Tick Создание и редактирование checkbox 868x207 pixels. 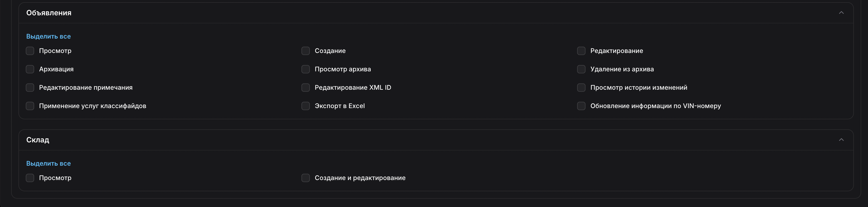(x=306, y=178)
